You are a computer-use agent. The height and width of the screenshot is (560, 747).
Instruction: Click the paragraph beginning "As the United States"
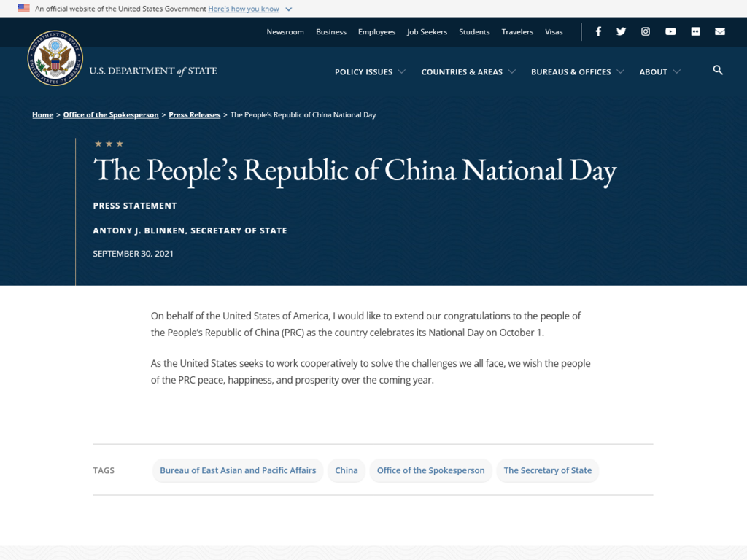pos(371,372)
